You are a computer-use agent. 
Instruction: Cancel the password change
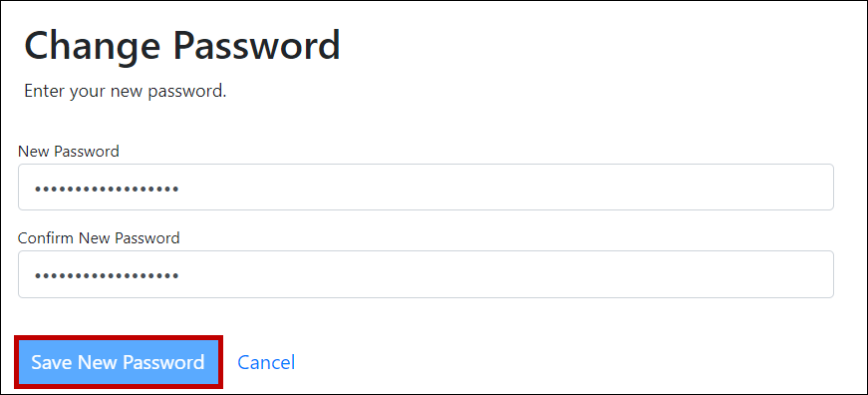pyautogui.click(x=266, y=362)
